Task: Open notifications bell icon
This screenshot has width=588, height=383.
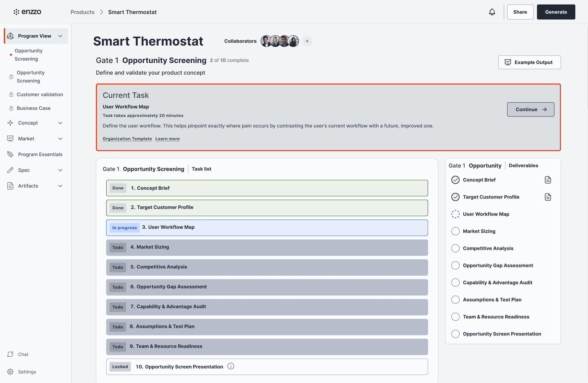Action: (x=492, y=12)
